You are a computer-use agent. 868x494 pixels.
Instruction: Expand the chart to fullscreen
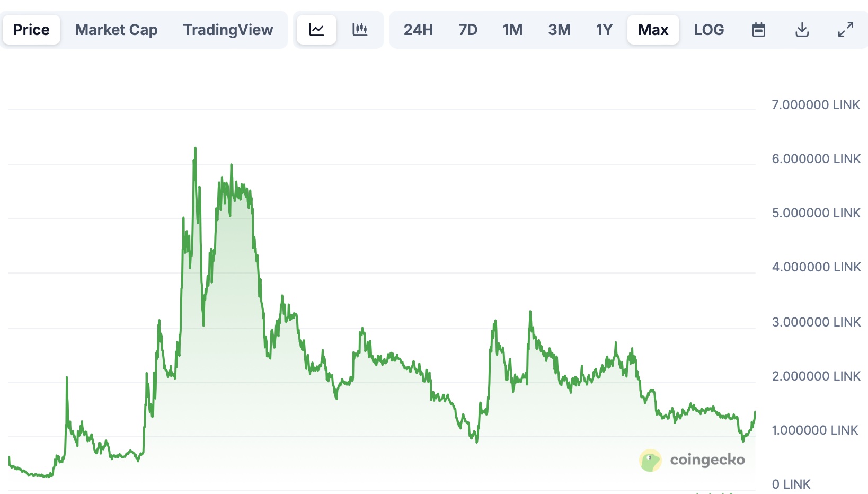coord(846,30)
